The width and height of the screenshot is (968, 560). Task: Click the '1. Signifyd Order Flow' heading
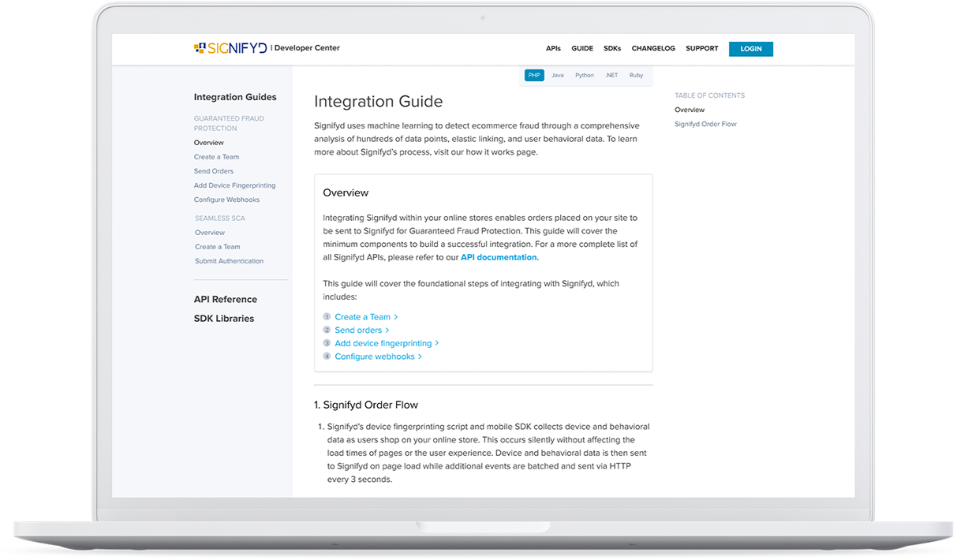coord(366,405)
